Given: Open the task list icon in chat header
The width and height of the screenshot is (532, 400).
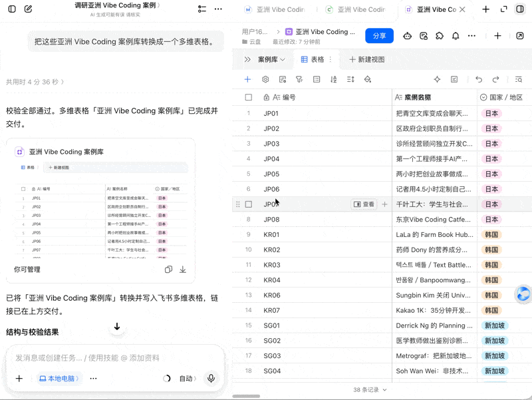Looking at the screenshot, I should (x=202, y=9).
